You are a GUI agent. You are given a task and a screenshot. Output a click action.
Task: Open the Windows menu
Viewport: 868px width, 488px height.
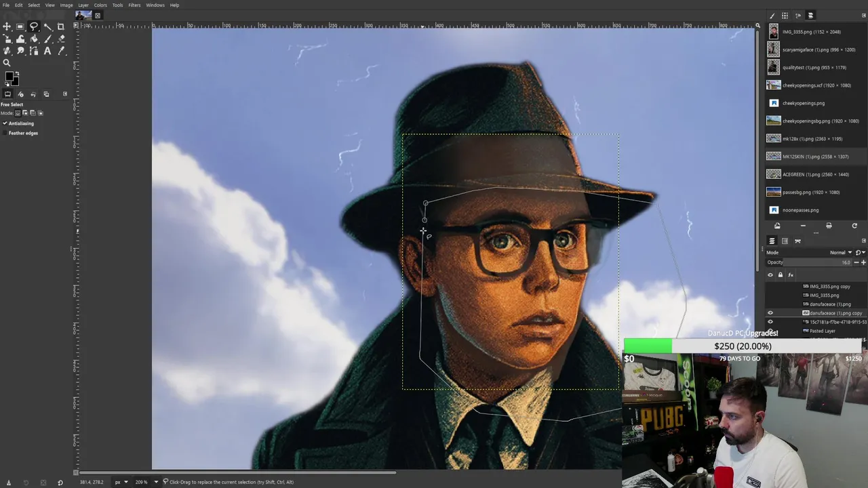pyautogui.click(x=155, y=5)
